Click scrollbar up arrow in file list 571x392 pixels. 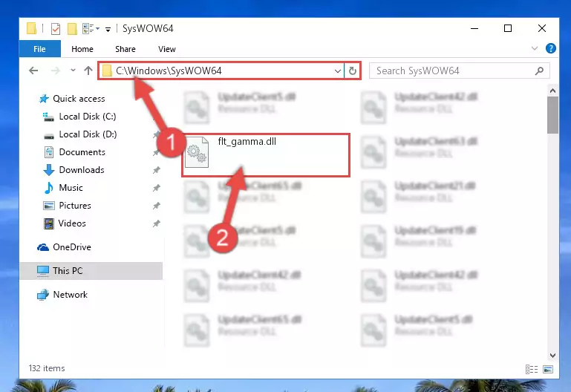click(552, 91)
